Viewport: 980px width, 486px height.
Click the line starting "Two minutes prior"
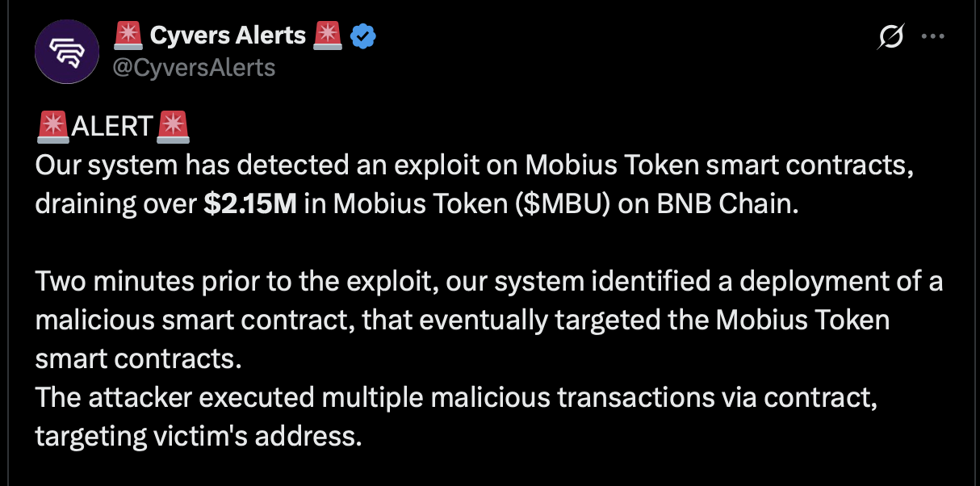coord(488,283)
